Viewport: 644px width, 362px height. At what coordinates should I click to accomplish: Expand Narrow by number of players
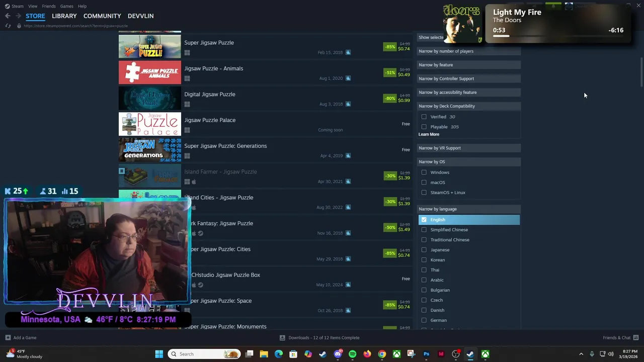coord(469,51)
